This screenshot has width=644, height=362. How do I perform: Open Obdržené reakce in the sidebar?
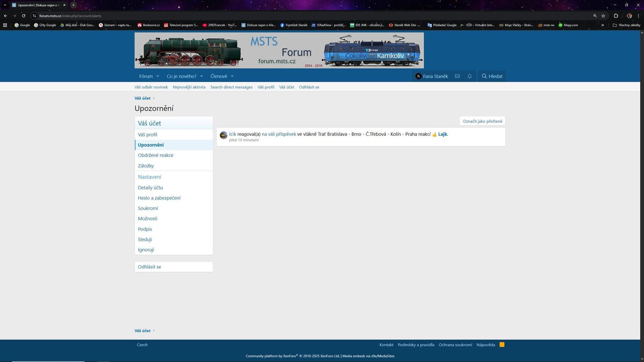pyautogui.click(x=156, y=155)
